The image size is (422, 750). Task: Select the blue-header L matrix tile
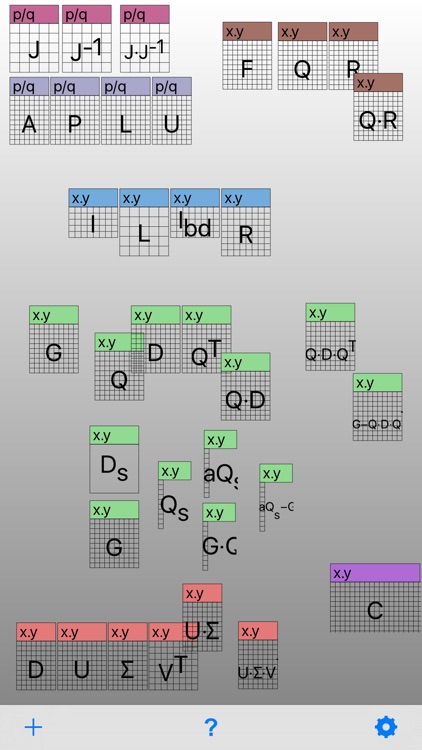144,222
